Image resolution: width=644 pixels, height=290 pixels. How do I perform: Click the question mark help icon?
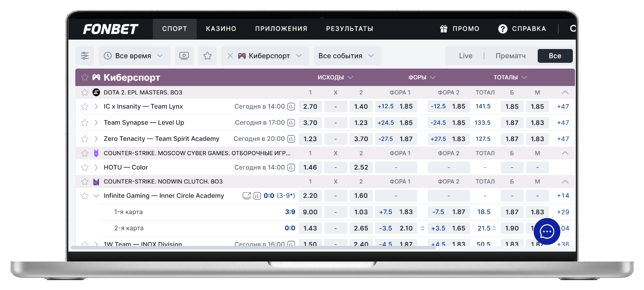503,29
